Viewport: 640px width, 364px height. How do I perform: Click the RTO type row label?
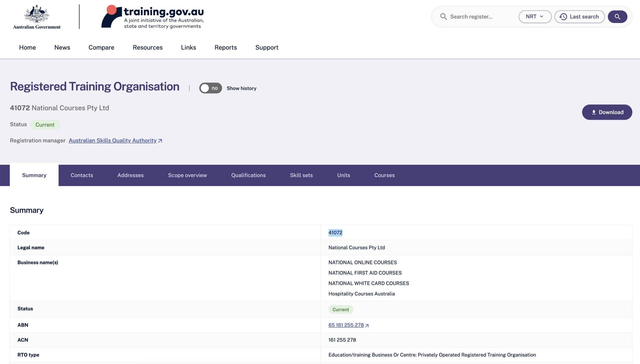pyautogui.click(x=28, y=355)
